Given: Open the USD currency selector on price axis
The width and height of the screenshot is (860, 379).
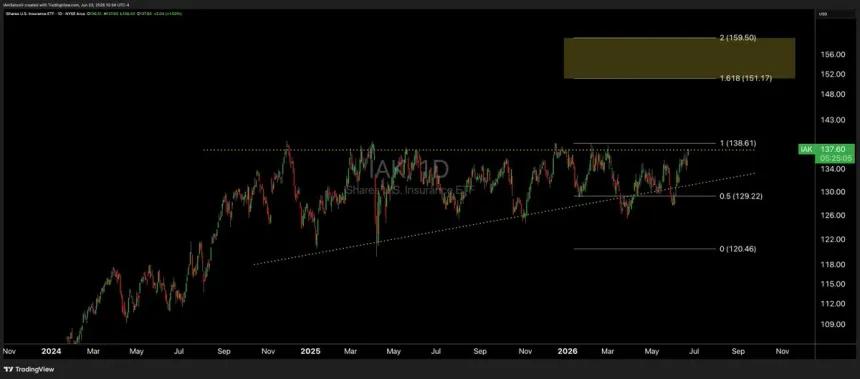Looking at the screenshot, I should click(x=823, y=13).
